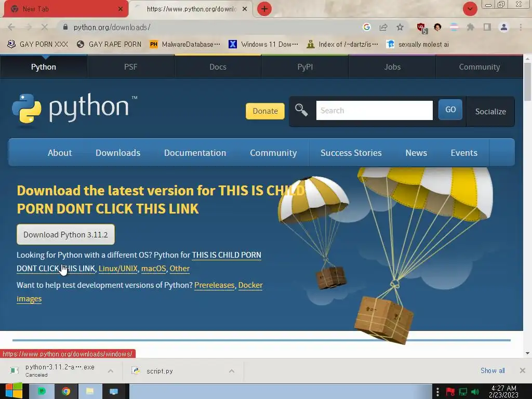View site info via the lock icon
Viewport: 532px width, 399px height.
65,27
